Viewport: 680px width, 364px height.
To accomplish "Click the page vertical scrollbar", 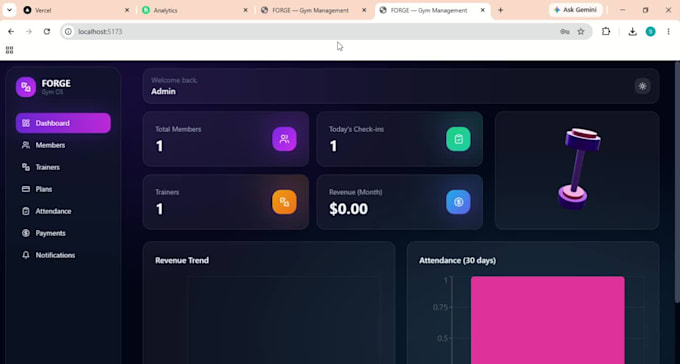I will (677, 182).
